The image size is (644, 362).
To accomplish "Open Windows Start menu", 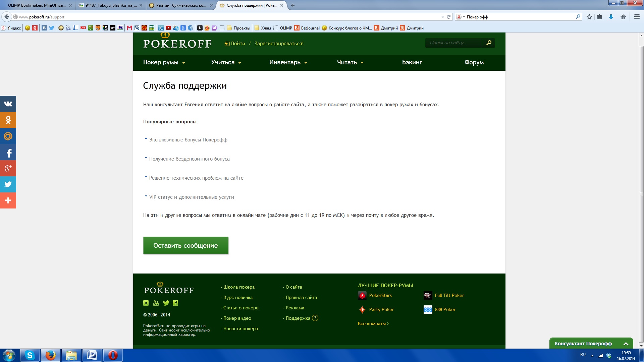I will click(9, 355).
